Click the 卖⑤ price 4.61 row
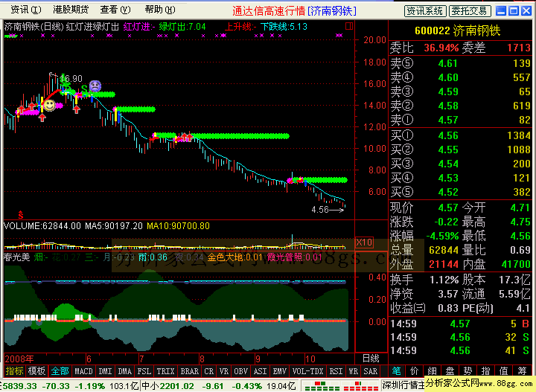 461,63
